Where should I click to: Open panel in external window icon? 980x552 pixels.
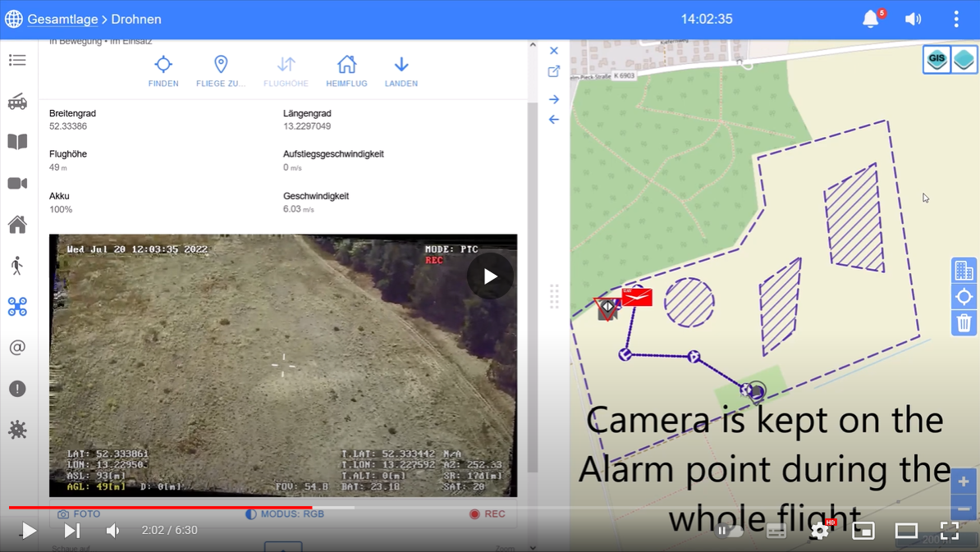pyautogui.click(x=554, y=72)
